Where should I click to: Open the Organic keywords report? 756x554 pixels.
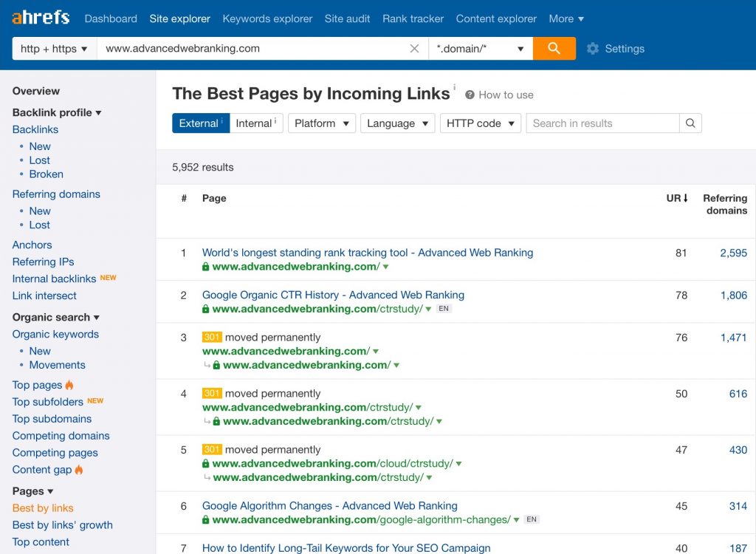click(55, 334)
